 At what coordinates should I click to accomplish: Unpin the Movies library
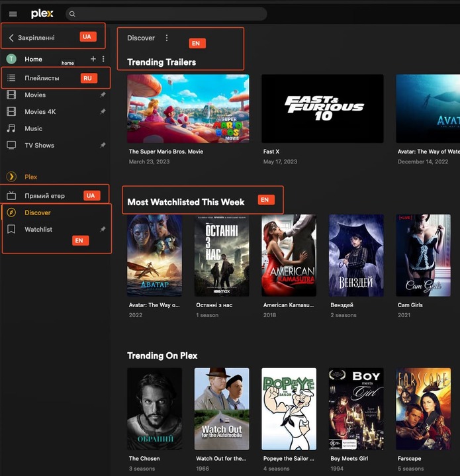[103, 95]
